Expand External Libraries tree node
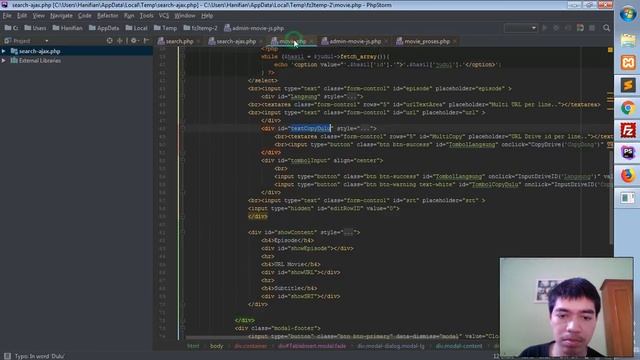 [x=4, y=60]
